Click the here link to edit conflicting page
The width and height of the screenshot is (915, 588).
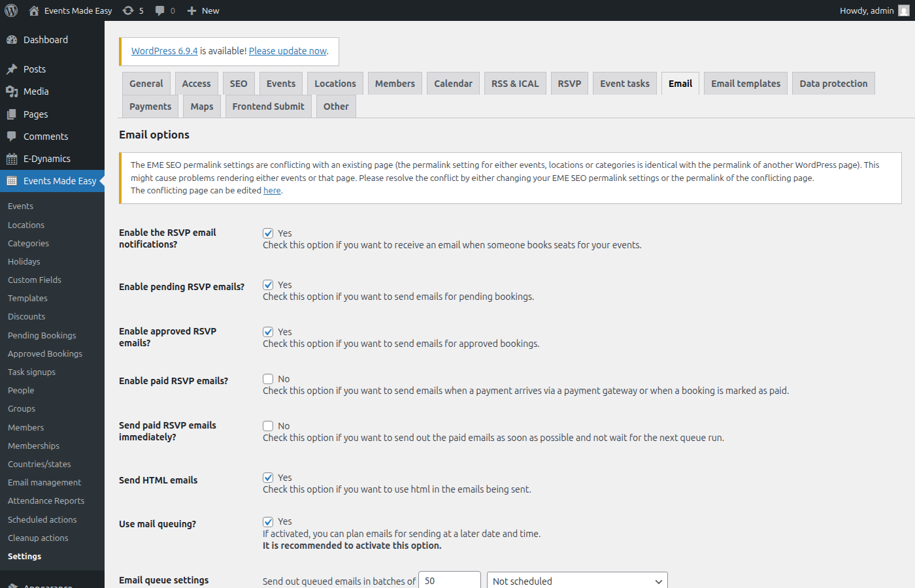[272, 190]
